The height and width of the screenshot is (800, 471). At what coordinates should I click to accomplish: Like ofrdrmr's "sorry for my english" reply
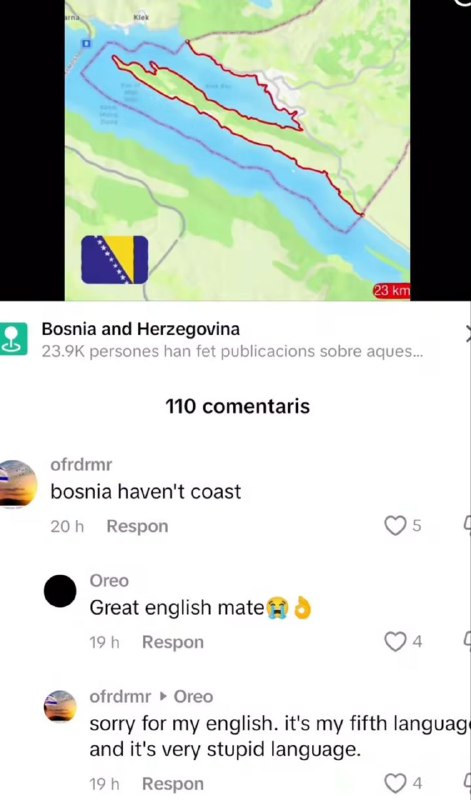tap(394, 783)
